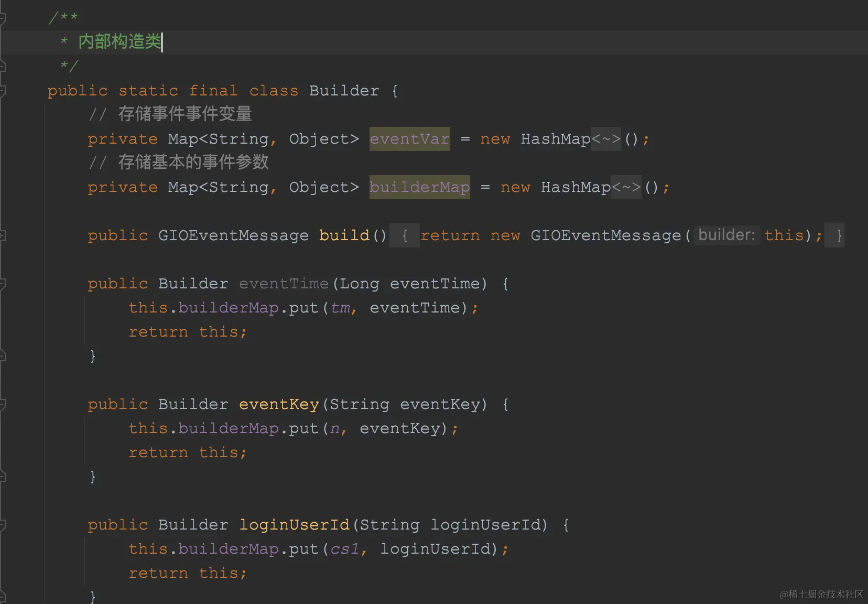
Task: Click 'String eventKey' parameter declaration
Action: click(x=405, y=404)
